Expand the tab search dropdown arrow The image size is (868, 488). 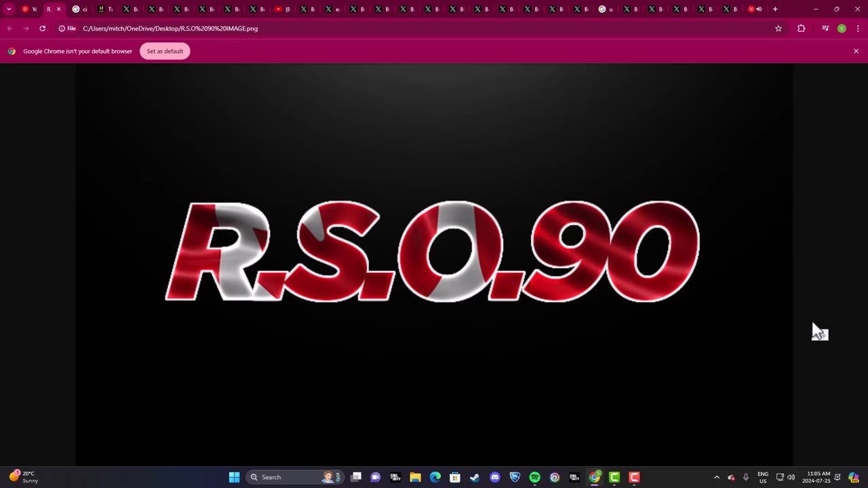pos(9,9)
